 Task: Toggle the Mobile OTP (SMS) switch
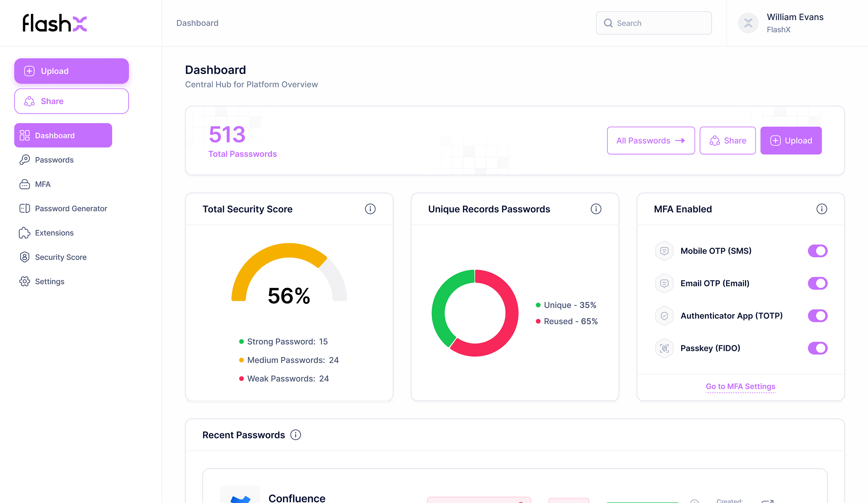point(818,251)
